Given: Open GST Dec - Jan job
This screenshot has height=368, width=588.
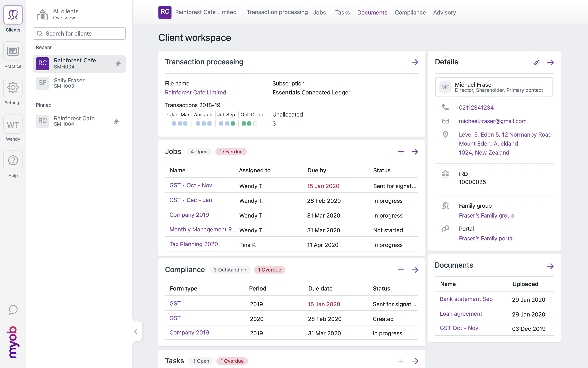Looking at the screenshot, I should (x=191, y=200).
